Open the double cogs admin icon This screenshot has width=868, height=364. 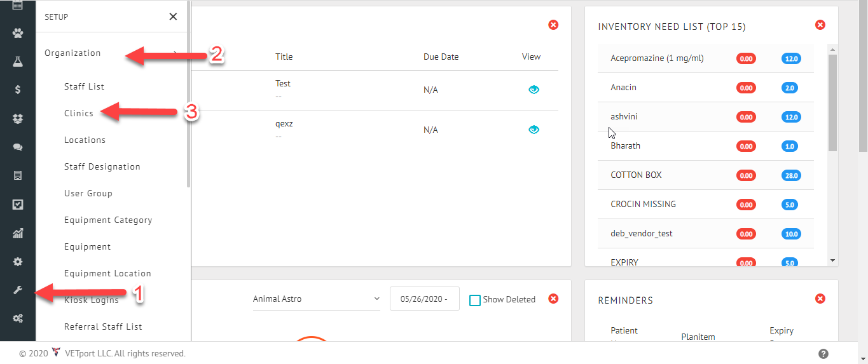[18, 319]
